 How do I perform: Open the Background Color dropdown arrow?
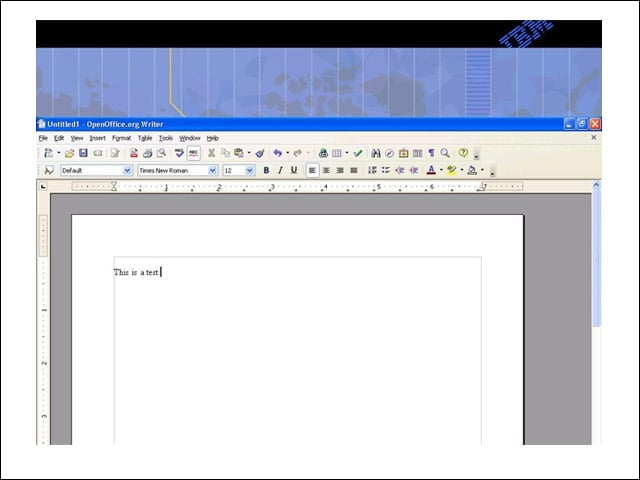pos(482,171)
